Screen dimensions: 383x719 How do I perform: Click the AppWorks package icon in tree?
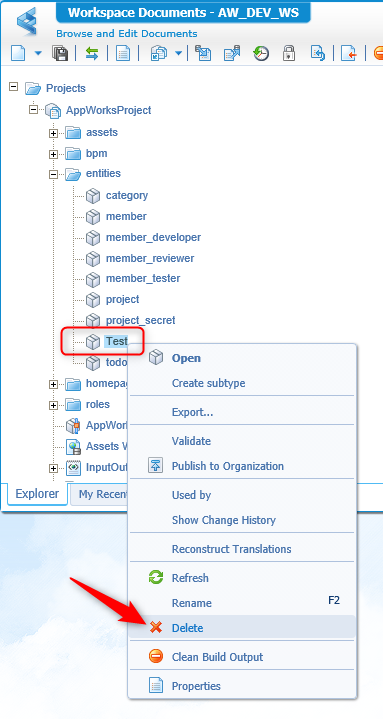click(73, 426)
